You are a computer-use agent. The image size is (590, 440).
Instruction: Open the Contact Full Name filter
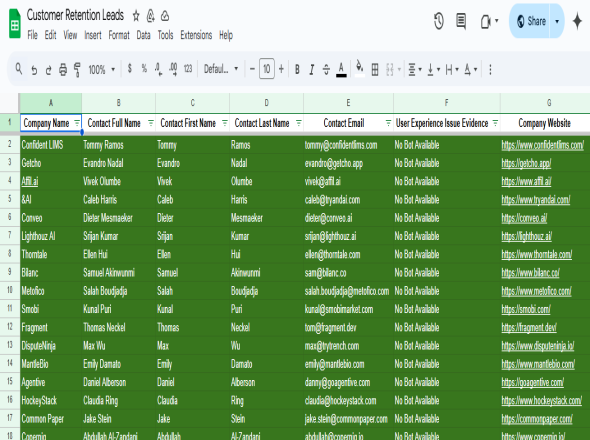151,123
